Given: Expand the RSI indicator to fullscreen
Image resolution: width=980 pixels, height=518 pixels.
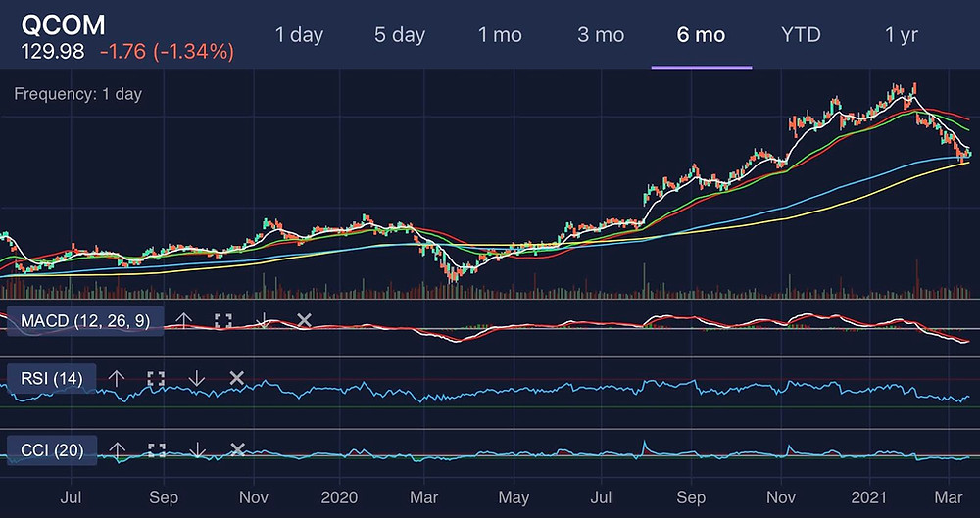Looking at the screenshot, I should [156, 378].
